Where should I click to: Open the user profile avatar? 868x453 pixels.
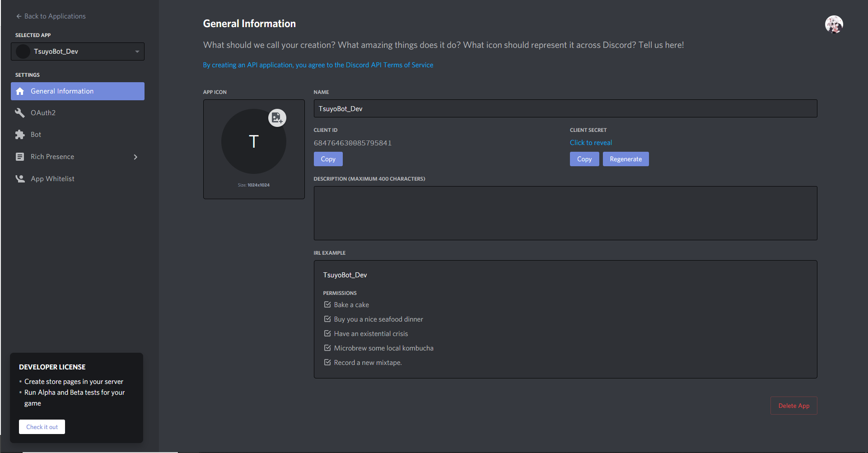click(x=834, y=24)
